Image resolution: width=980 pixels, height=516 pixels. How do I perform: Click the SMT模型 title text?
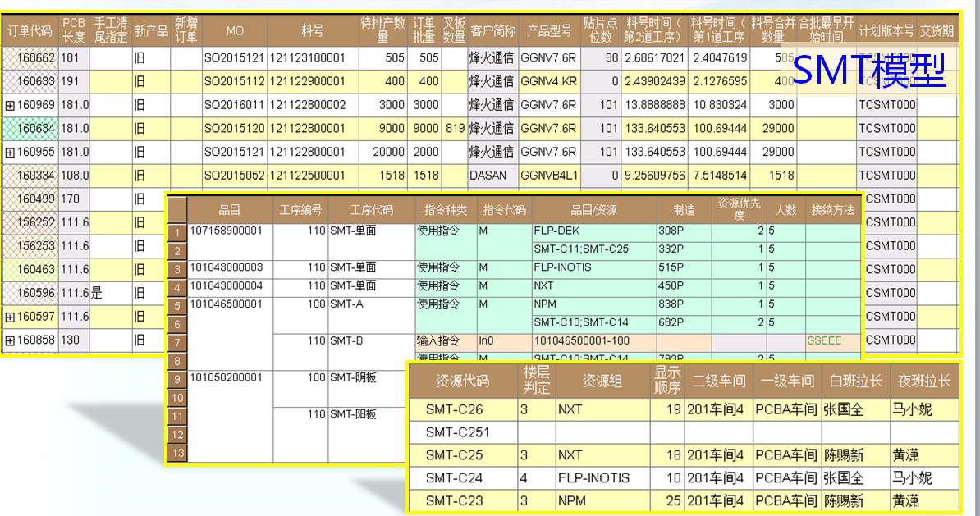click(869, 71)
